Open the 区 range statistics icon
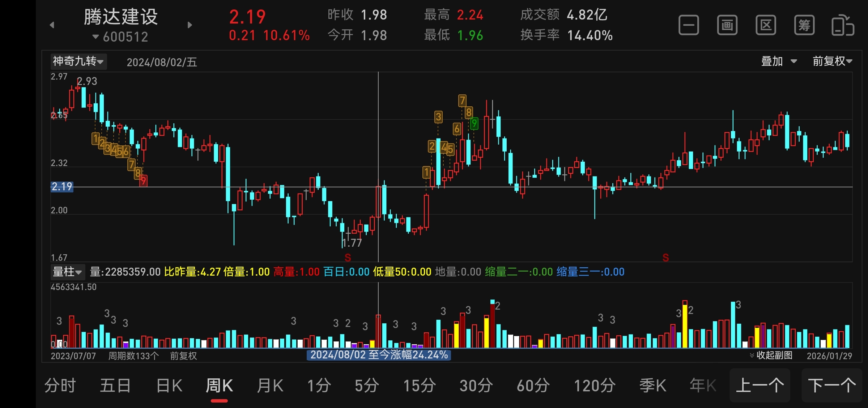Viewport: 868px width, 408px height. (766, 25)
